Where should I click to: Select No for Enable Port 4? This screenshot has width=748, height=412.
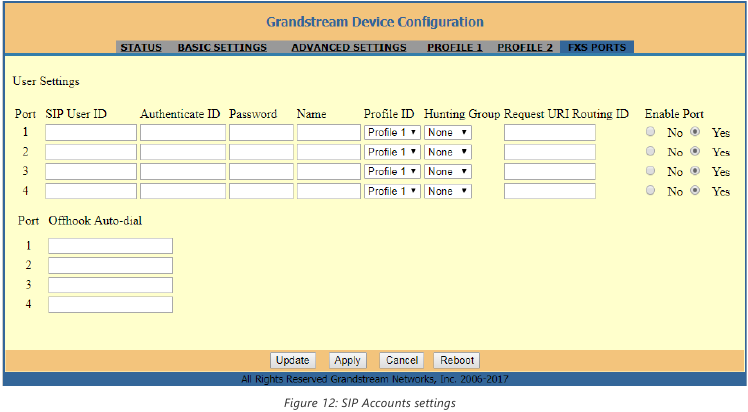point(650,190)
